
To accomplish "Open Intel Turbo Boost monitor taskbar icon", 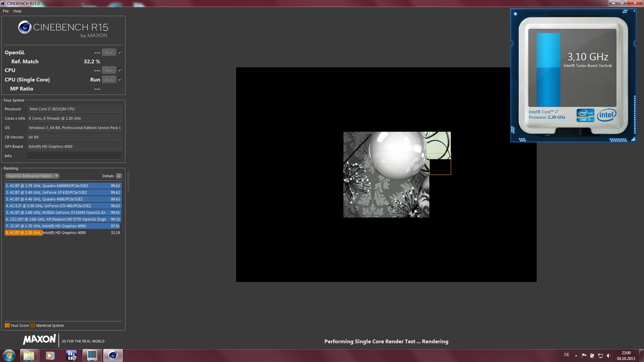I will pos(92,355).
